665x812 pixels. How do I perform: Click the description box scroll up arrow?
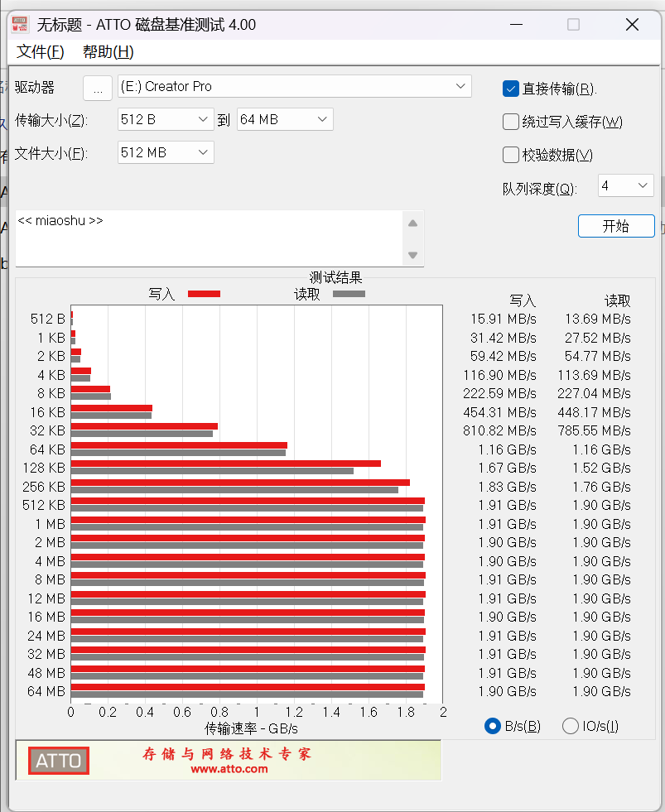coord(413,223)
